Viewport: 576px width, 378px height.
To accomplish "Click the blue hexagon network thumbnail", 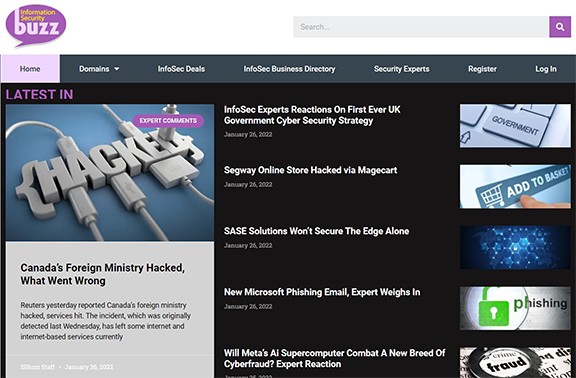I will (x=515, y=248).
